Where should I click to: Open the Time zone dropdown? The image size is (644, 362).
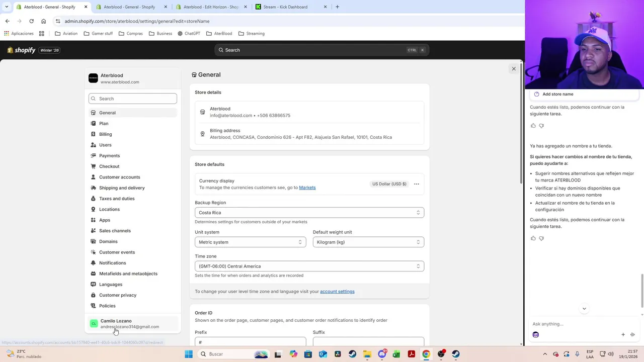tap(309, 266)
